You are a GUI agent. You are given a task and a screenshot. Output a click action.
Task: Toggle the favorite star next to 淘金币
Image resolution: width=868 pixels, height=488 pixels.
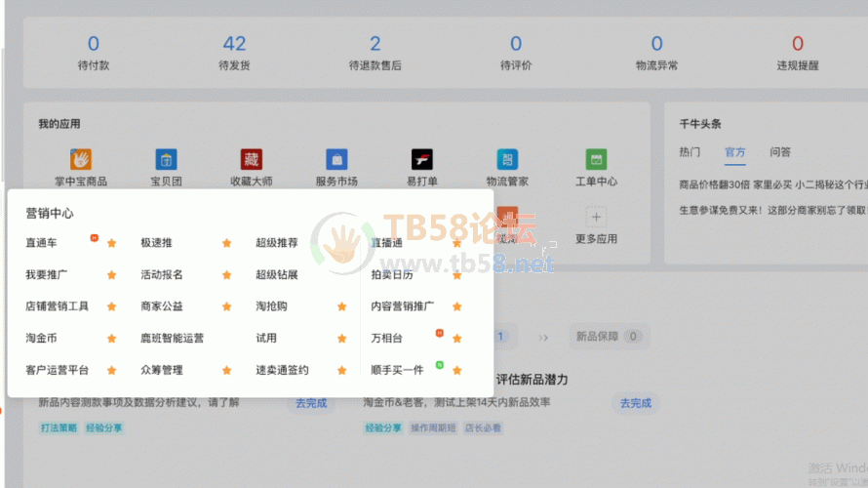click(112, 339)
